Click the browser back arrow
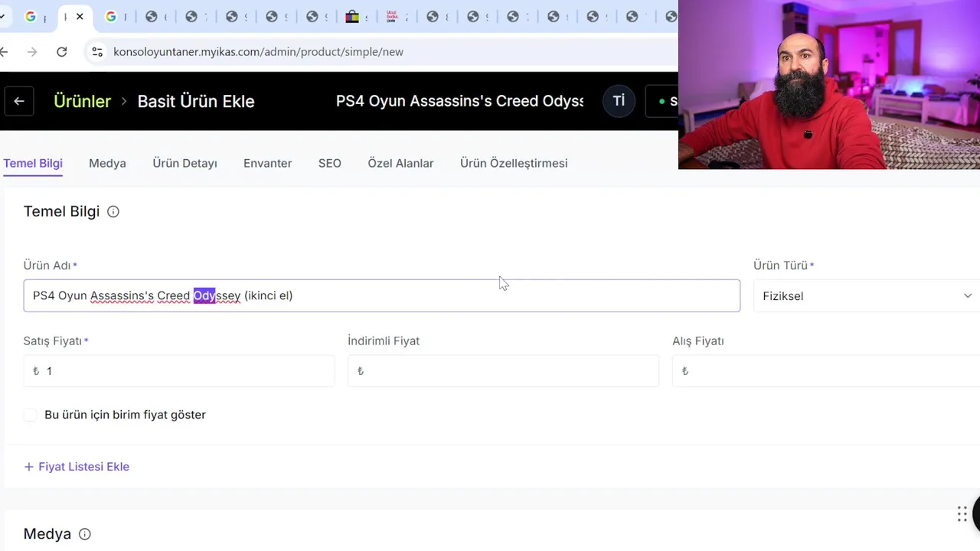The width and height of the screenshot is (980, 551). coord(5,52)
